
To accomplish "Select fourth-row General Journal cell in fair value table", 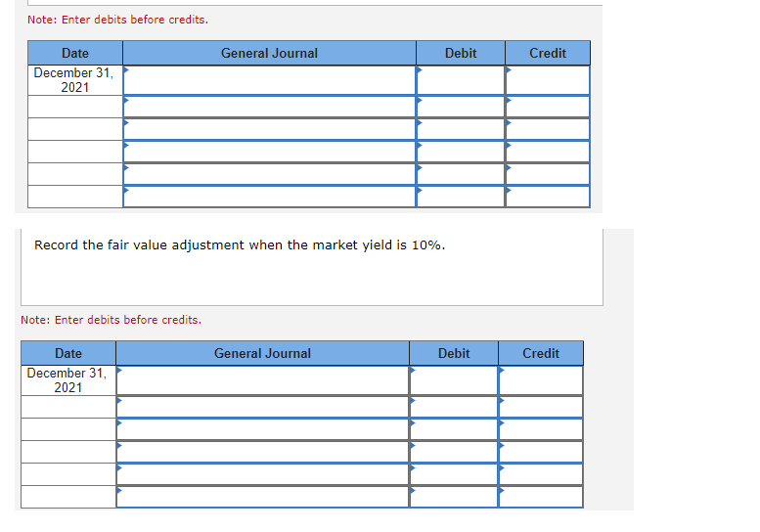I will pos(263,452).
